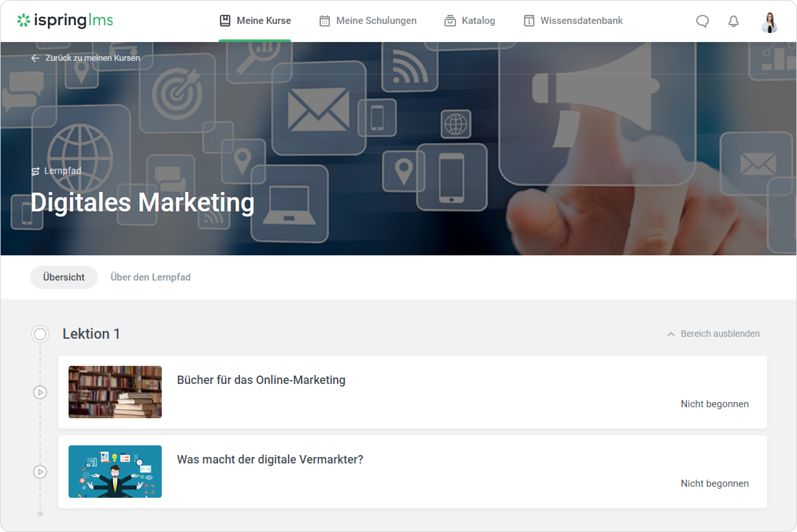Image resolution: width=797 pixels, height=532 pixels.
Task: Click the Meine Kurse book icon
Action: (x=225, y=21)
